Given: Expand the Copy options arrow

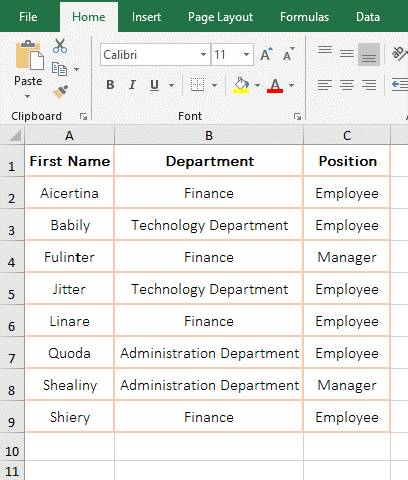Looking at the screenshot, I should [x=76, y=69].
